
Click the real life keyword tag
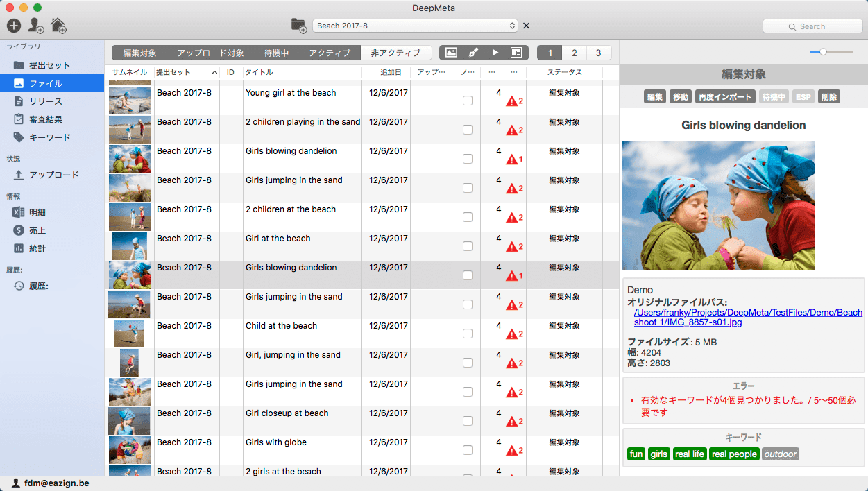(689, 454)
